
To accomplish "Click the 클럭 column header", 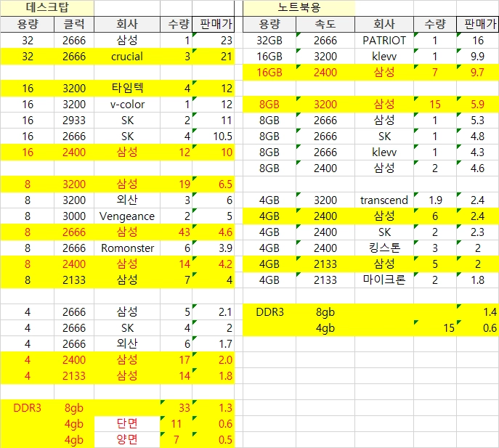I will coord(74,24).
